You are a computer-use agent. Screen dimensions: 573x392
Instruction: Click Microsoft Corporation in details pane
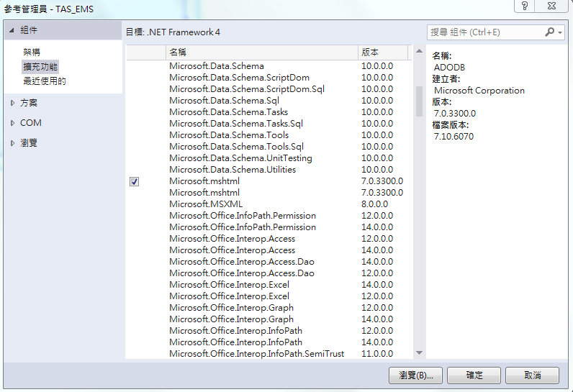[479, 91]
